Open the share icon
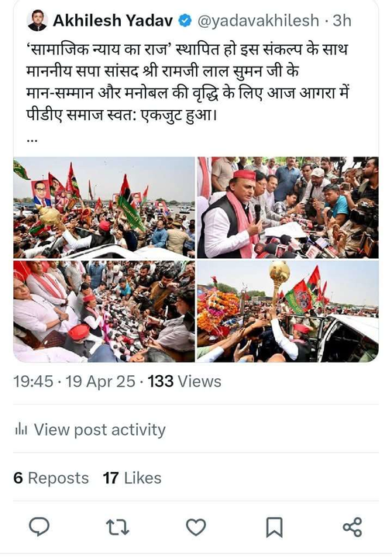This screenshot has width=392, height=558. click(x=352, y=527)
